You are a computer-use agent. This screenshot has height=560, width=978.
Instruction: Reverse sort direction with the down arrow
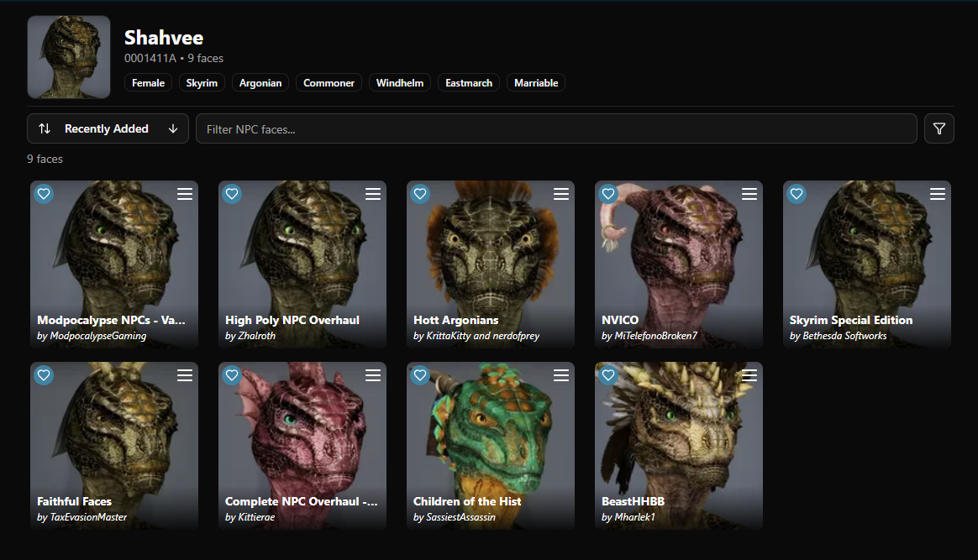[x=173, y=128]
